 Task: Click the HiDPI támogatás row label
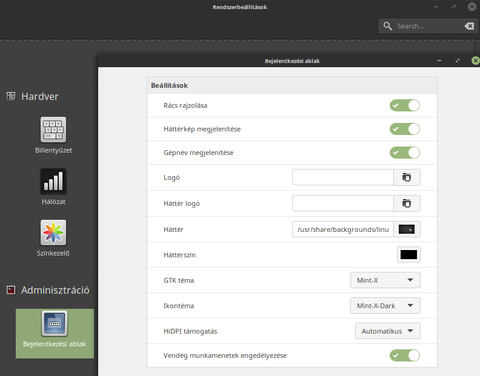coord(190,331)
